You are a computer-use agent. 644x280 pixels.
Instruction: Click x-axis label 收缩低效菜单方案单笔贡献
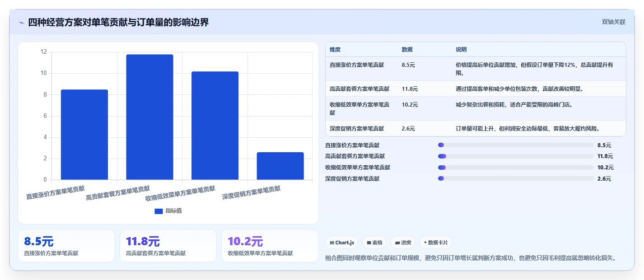[180, 193]
